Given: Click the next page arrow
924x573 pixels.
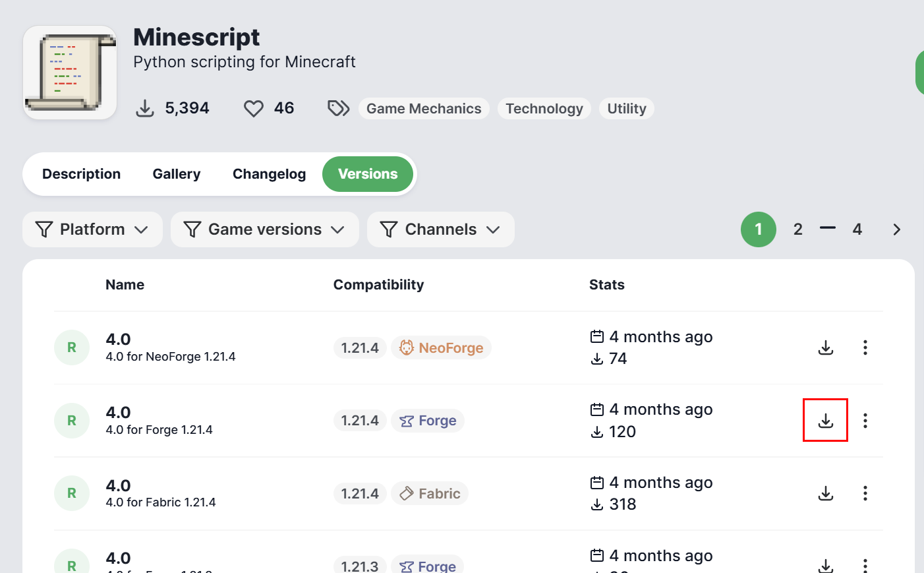Looking at the screenshot, I should coord(896,229).
